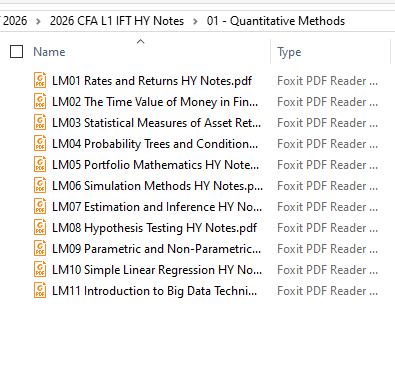Click the LM03 Statistical Measures PDF icon
The width and height of the screenshot is (395, 378).
40,122
